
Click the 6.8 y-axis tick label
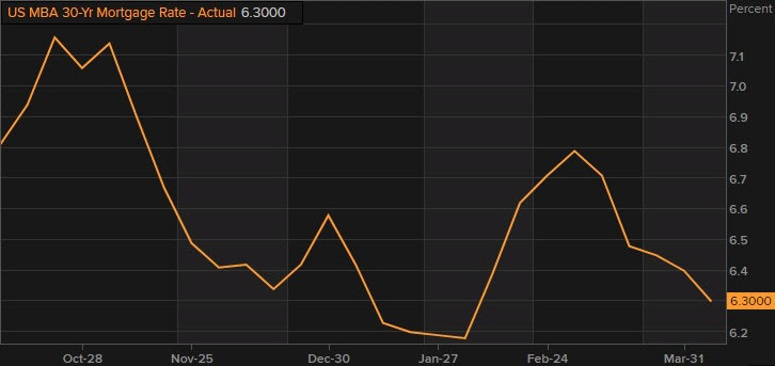(x=737, y=148)
